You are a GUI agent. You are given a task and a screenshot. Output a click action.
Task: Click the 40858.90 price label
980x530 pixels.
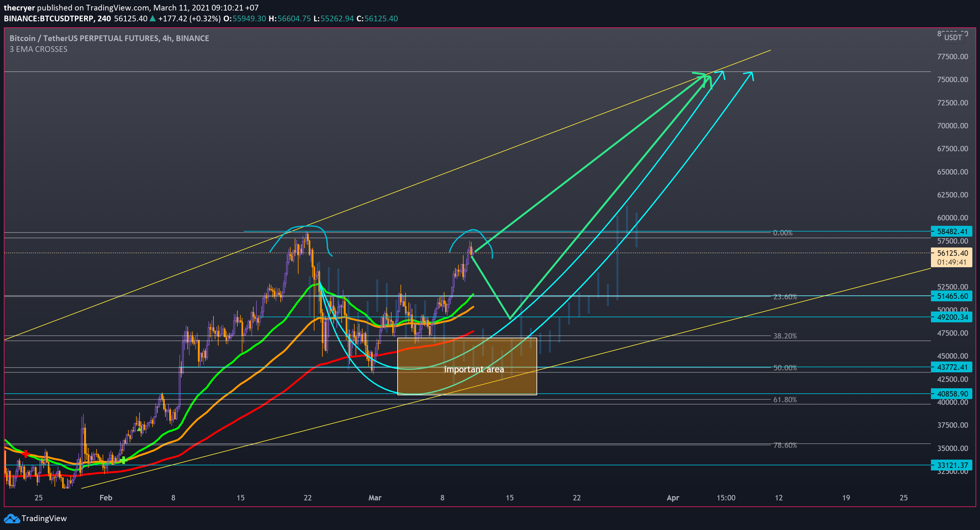(951, 393)
